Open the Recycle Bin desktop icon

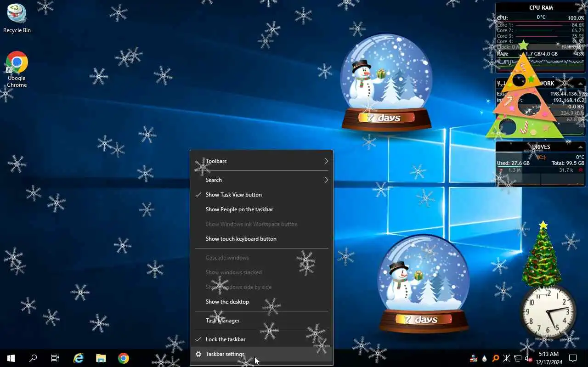[x=17, y=19]
